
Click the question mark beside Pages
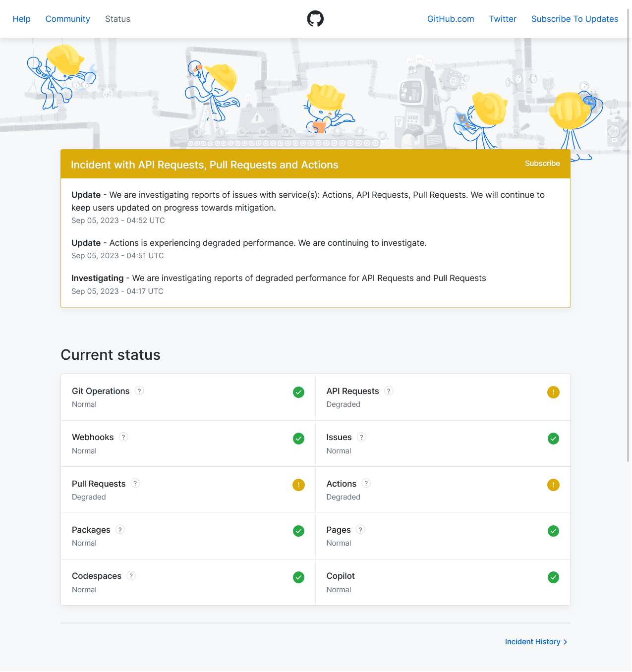click(x=361, y=530)
